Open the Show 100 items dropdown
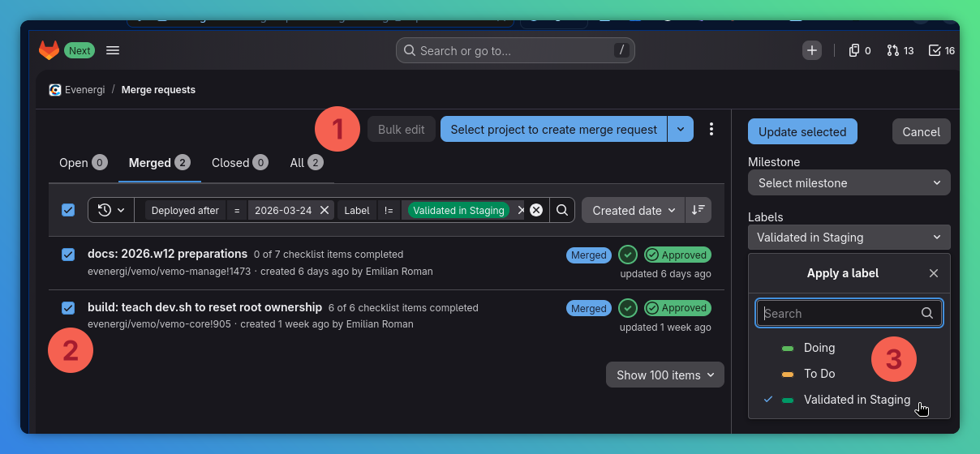The image size is (980, 454). coord(664,375)
